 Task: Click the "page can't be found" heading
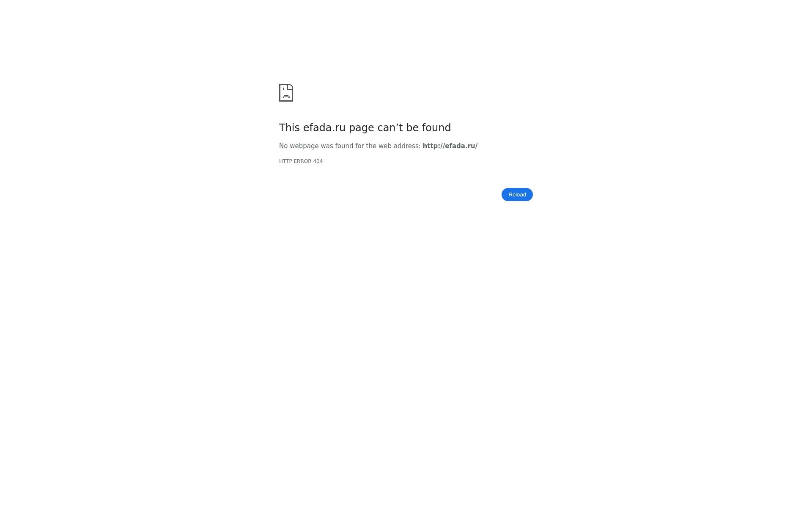pos(365,128)
